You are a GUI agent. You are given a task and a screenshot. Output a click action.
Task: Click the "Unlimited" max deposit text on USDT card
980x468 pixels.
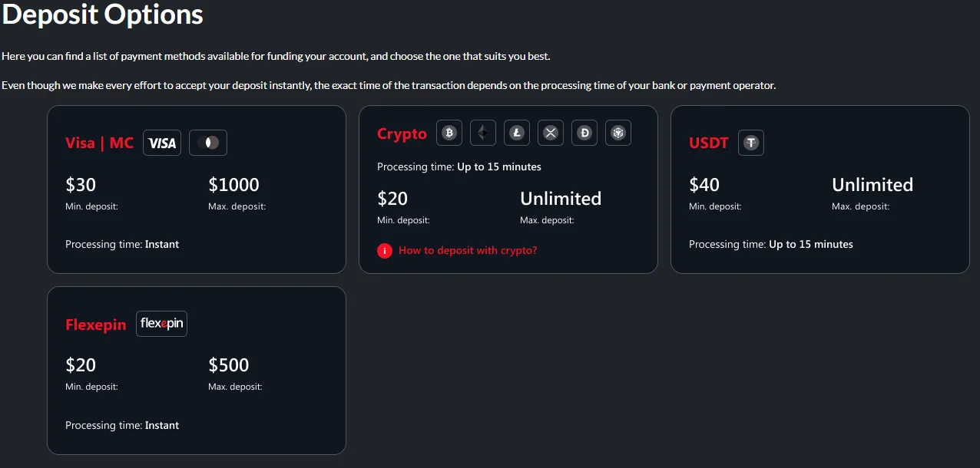(x=872, y=184)
